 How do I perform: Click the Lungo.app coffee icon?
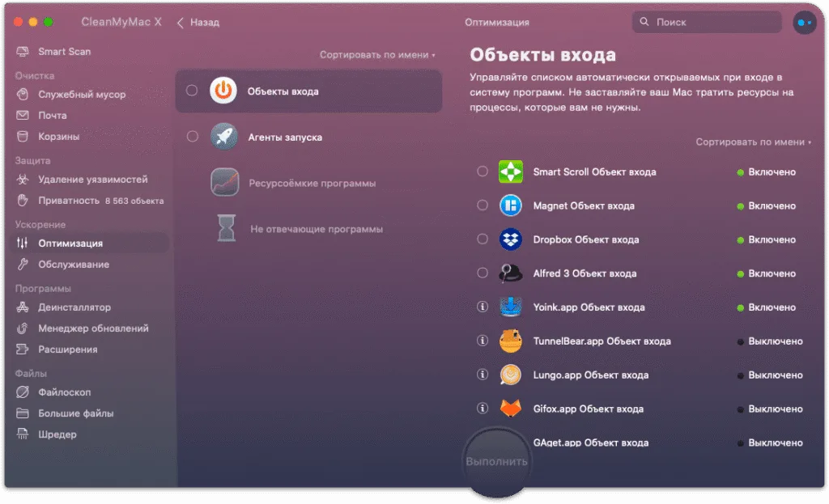(x=510, y=375)
